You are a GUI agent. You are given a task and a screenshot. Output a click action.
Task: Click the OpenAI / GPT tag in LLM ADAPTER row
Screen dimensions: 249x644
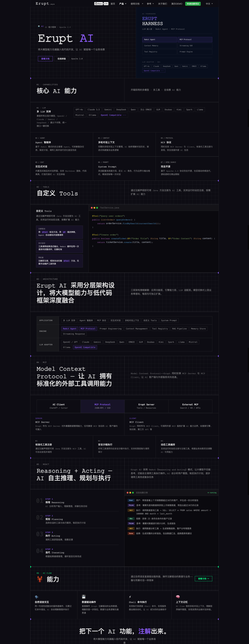pyautogui.click(x=70, y=342)
